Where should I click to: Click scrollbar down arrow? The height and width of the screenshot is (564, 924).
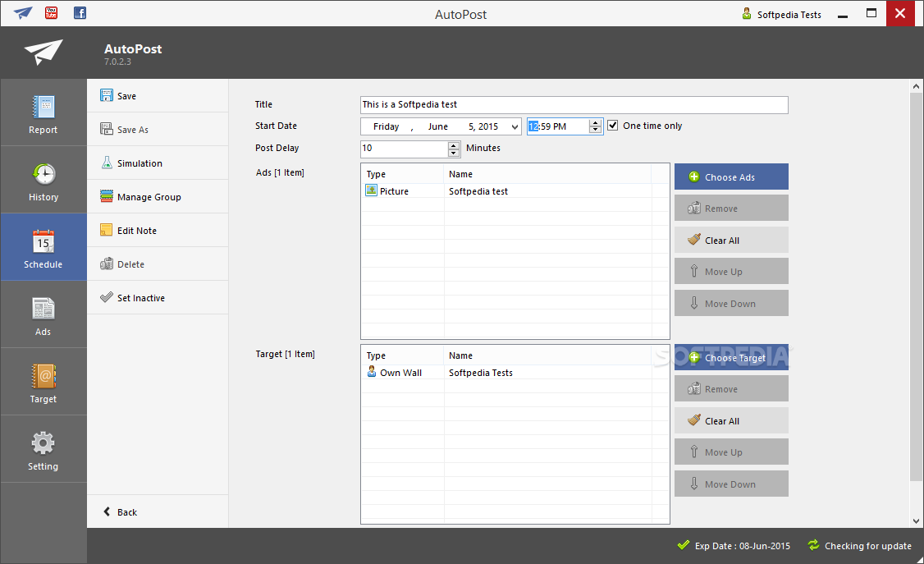coord(916,521)
